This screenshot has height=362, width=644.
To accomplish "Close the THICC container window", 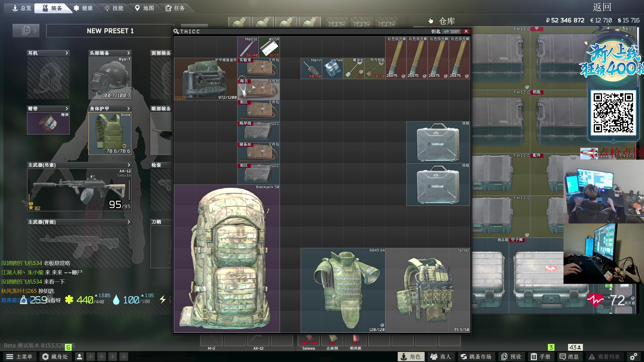I will tap(466, 31).
